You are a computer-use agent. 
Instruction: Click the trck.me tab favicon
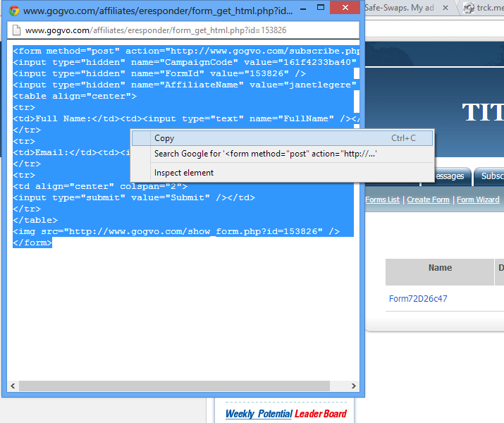469,8
